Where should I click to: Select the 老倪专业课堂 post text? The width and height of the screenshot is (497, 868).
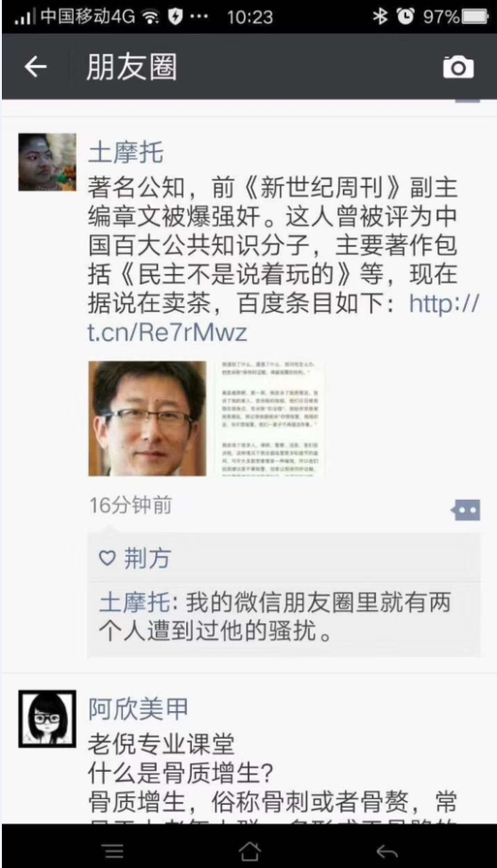[x=162, y=744]
